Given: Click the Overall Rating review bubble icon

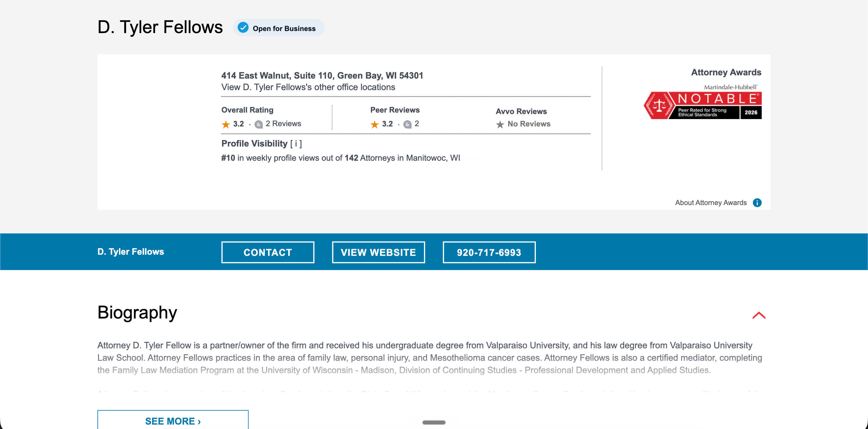Looking at the screenshot, I should click(x=258, y=124).
